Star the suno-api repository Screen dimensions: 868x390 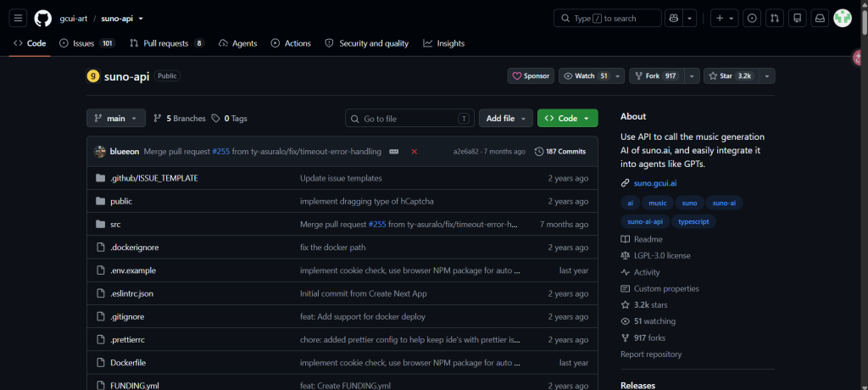(x=730, y=76)
